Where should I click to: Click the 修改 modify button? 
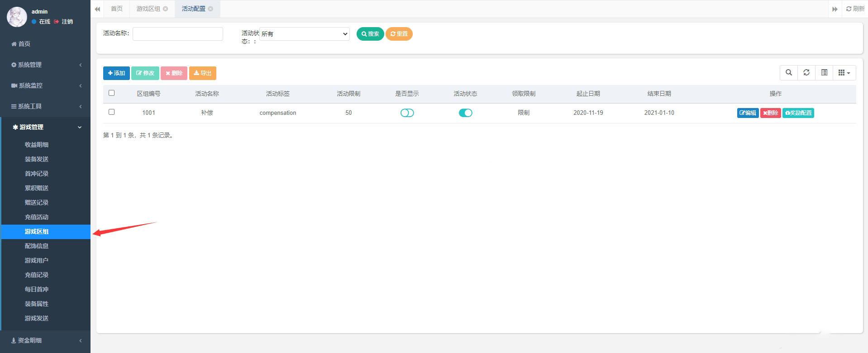[145, 73]
